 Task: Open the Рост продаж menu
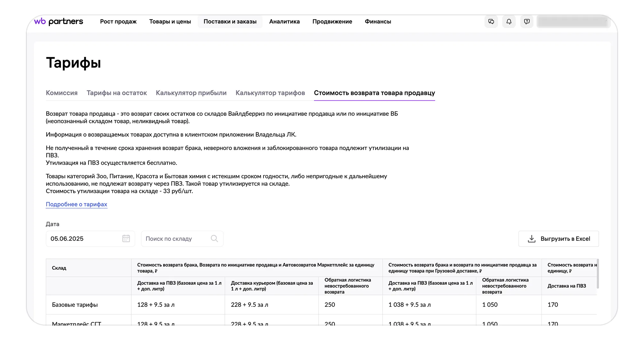click(118, 22)
